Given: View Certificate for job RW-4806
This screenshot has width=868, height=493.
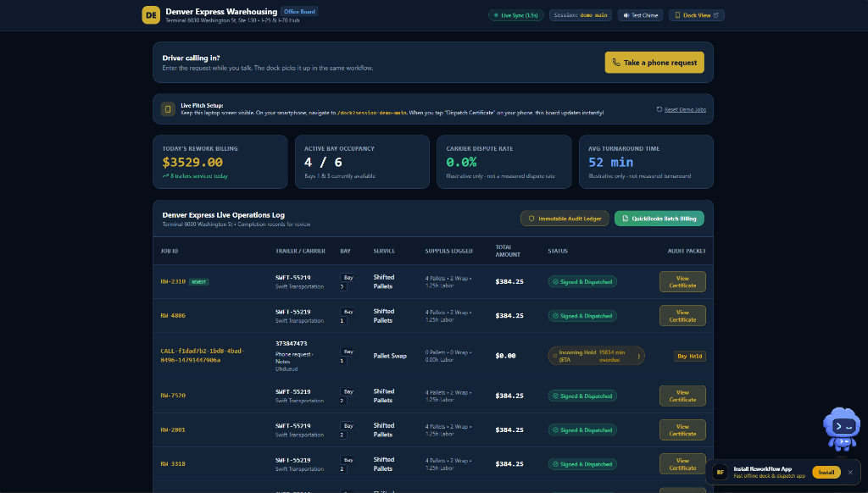Looking at the screenshot, I should (x=682, y=316).
